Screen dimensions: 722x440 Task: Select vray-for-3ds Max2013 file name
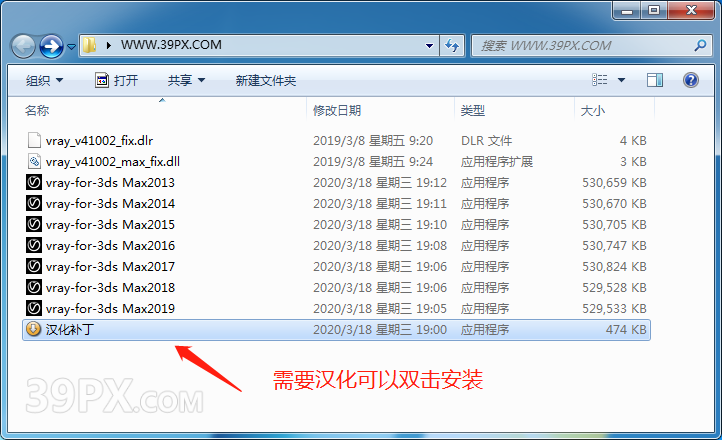pos(111,183)
